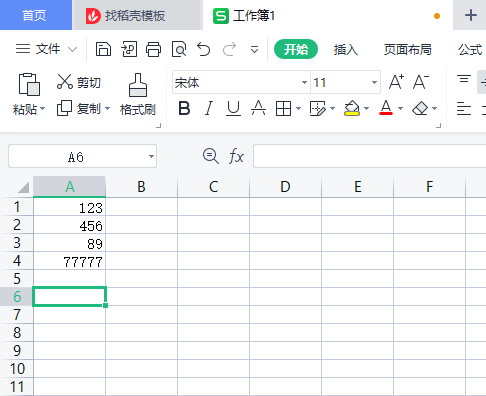Click the select-all corner triangle
Image resolution: width=486 pixels, height=396 pixels.
(23, 188)
